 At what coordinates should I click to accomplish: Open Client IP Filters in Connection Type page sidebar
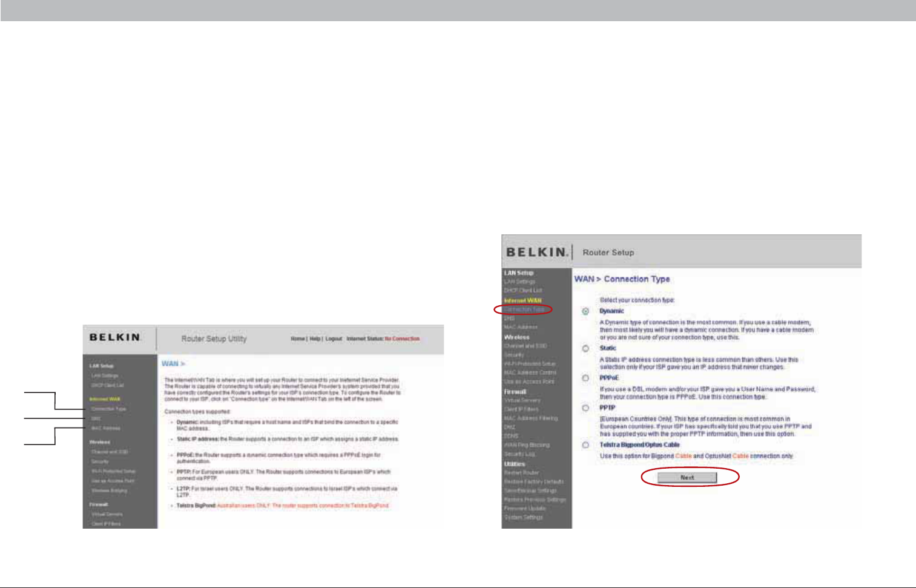click(521, 409)
